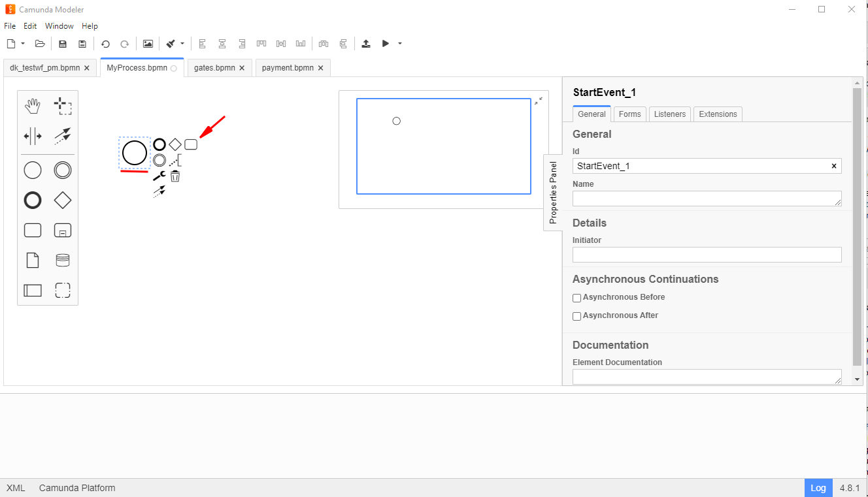Viewport: 868px width, 497px height.
Task: Expand the new file dropdown arrow
Action: [x=23, y=44]
